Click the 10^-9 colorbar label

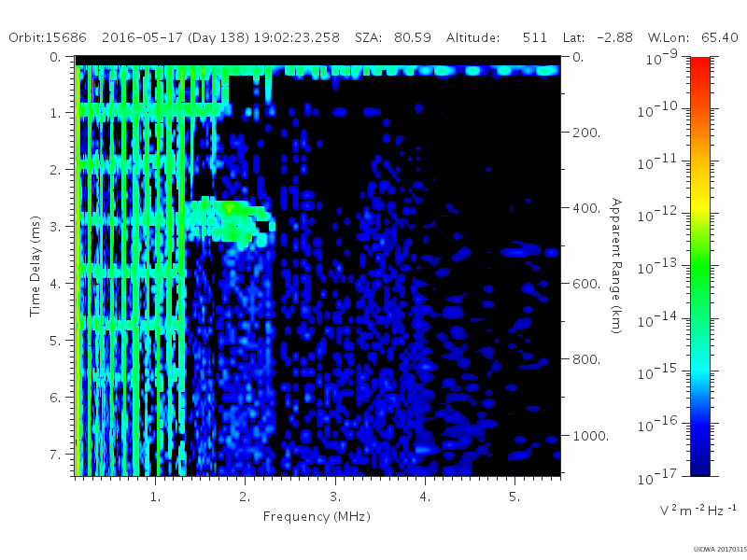(661, 58)
